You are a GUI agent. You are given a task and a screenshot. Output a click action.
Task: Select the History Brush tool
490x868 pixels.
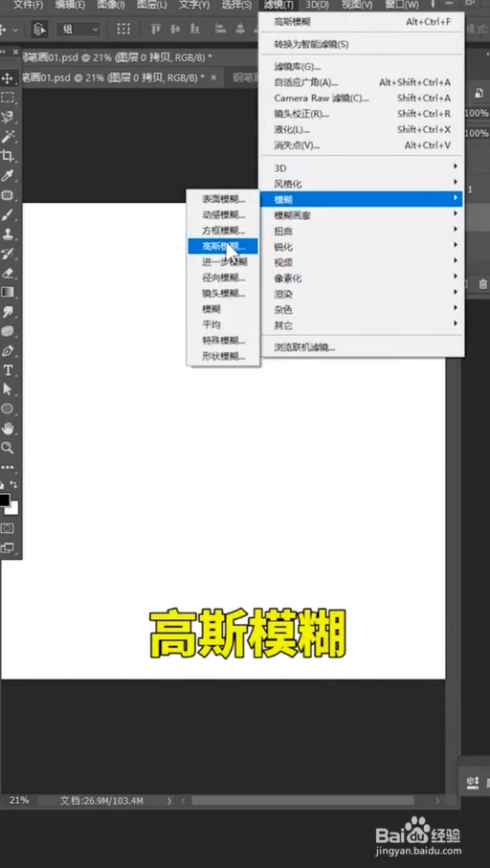point(8,254)
